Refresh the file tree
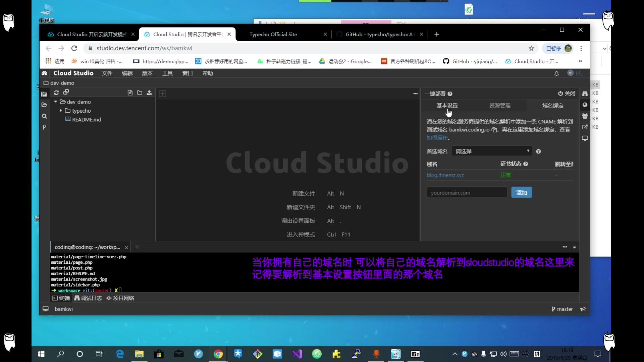644x362 pixels. point(56,93)
